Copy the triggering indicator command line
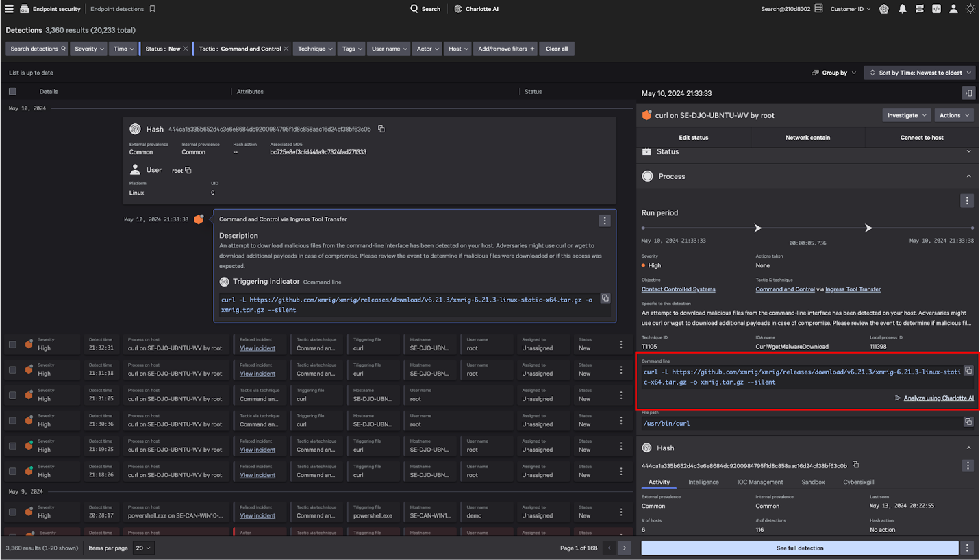This screenshot has height=560, width=980. [605, 298]
